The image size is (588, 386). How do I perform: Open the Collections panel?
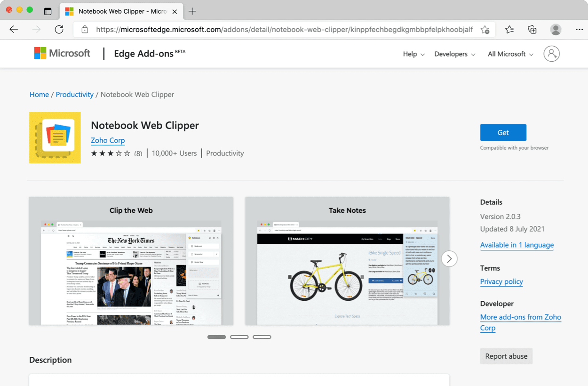(532, 29)
